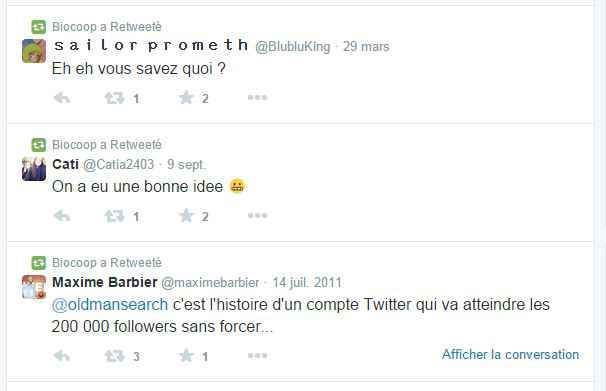Open the '14 juil. 2011' tweet timestamp

point(307,282)
